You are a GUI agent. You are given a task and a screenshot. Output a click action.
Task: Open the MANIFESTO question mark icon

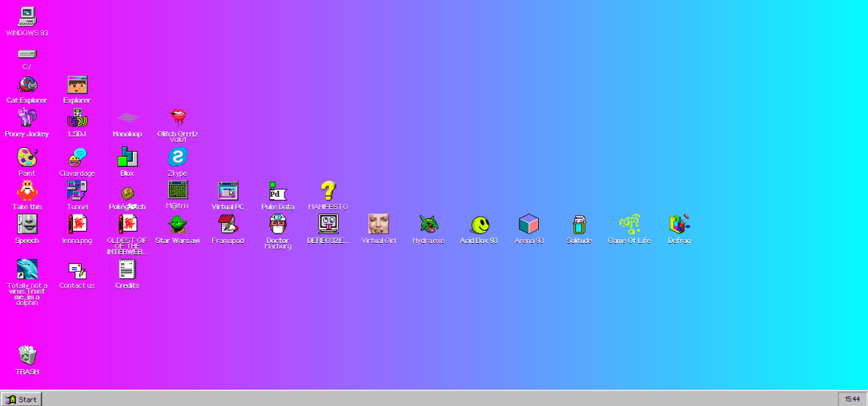pos(328,191)
